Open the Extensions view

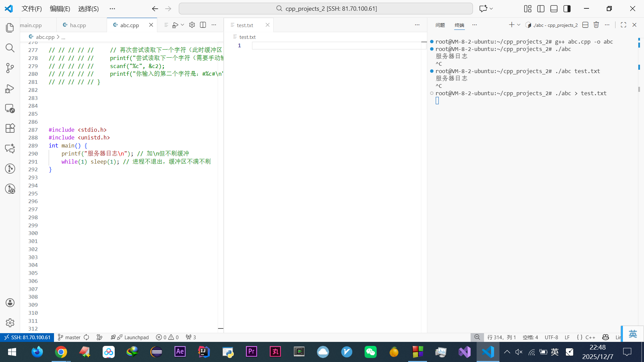(x=10, y=128)
